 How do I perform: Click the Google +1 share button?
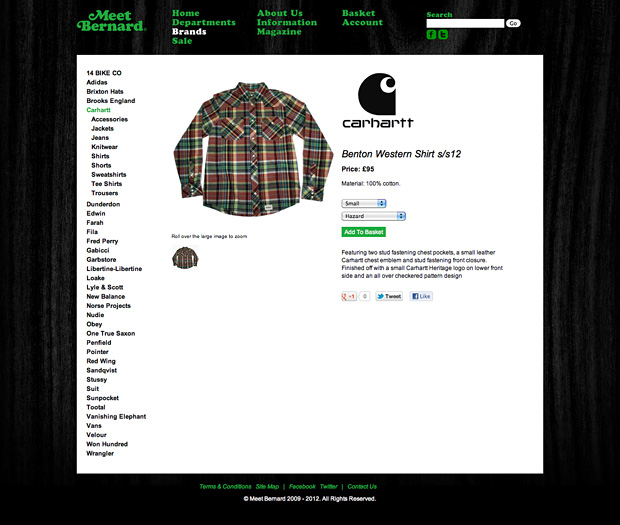(349, 296)
